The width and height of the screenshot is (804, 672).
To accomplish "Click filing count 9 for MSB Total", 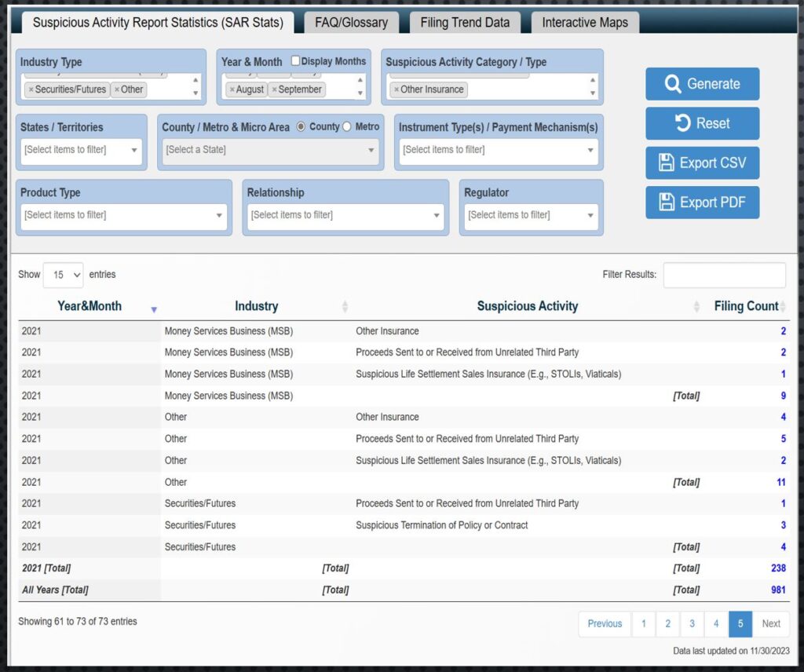I will tap(783, 396).
